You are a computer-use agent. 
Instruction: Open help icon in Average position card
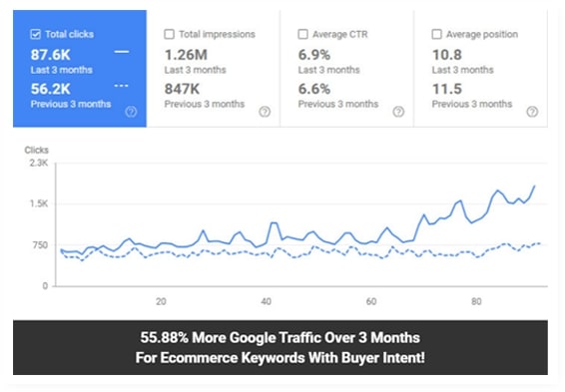click(x=532, y=112)
